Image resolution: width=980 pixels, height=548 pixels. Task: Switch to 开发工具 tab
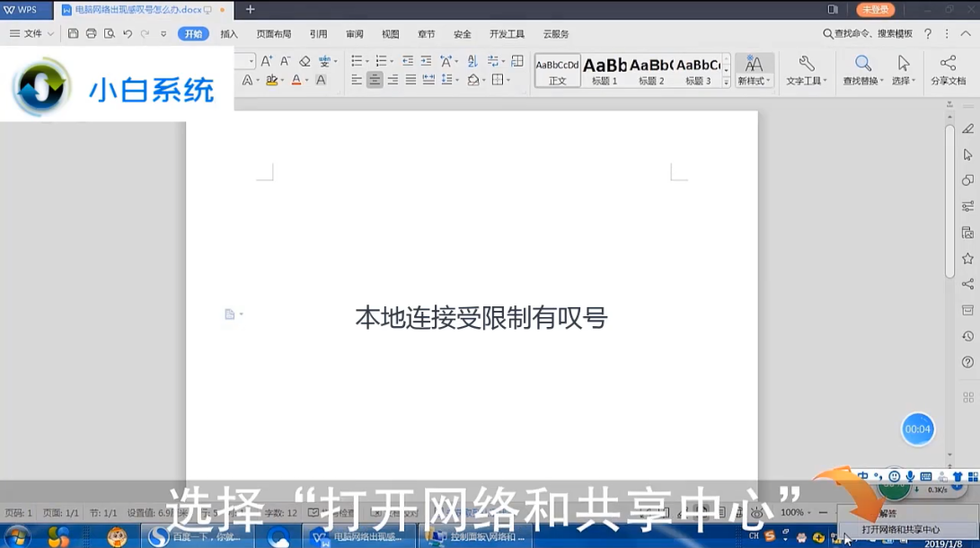(507, 34)
